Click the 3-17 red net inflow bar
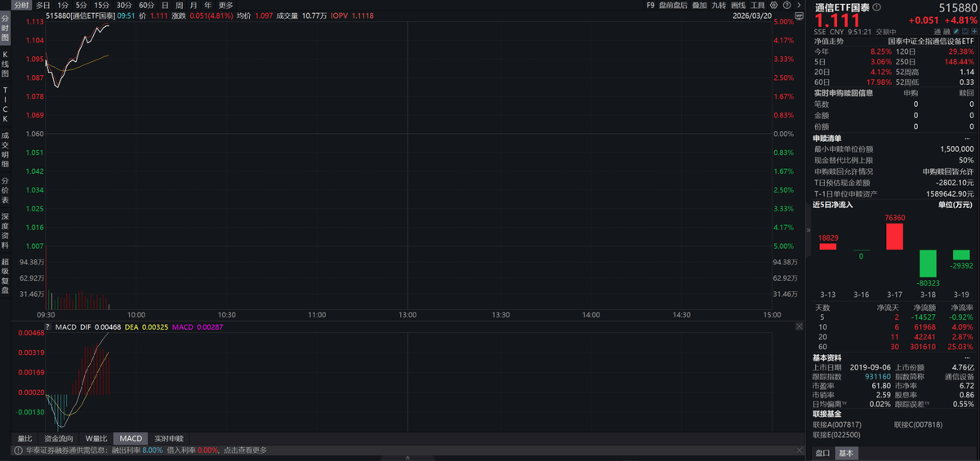The width and height of the screenshot is (980, 461). tap(894, 237)
